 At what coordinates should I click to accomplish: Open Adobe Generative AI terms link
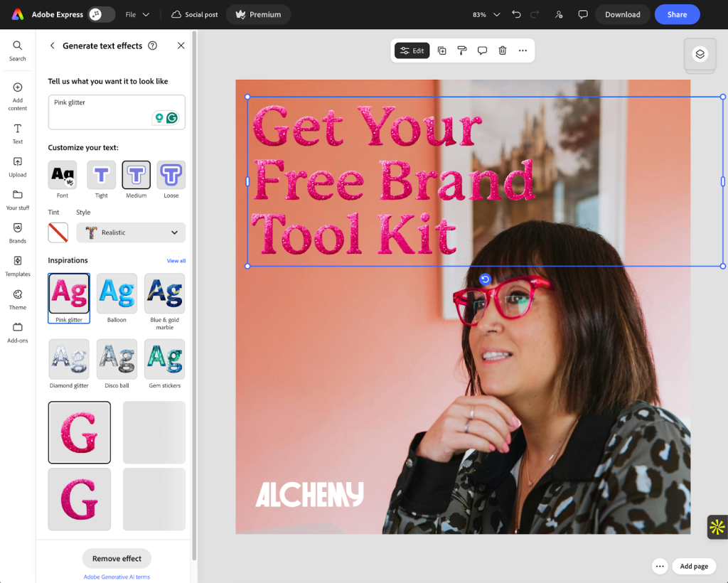pyautogui.click(x=117, y=577)
